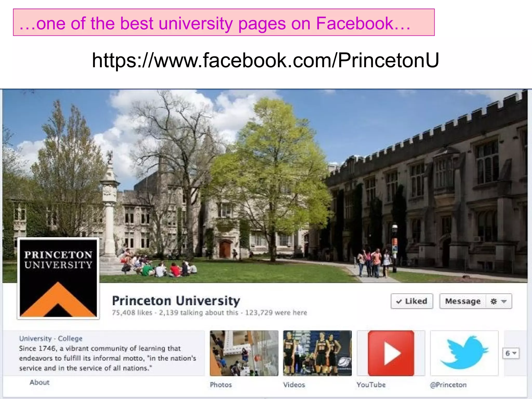Click the 'Since 1746' description text

[x=108, y=358]
